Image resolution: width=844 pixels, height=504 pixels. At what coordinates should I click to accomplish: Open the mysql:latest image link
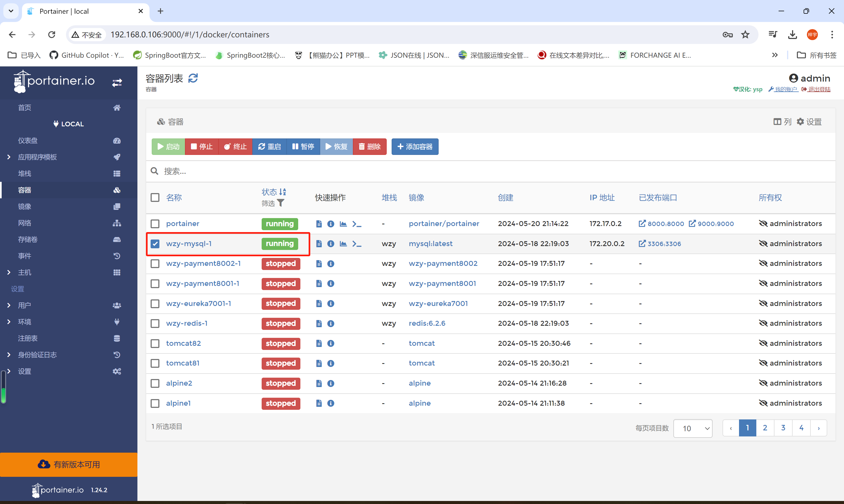[430, 244]
